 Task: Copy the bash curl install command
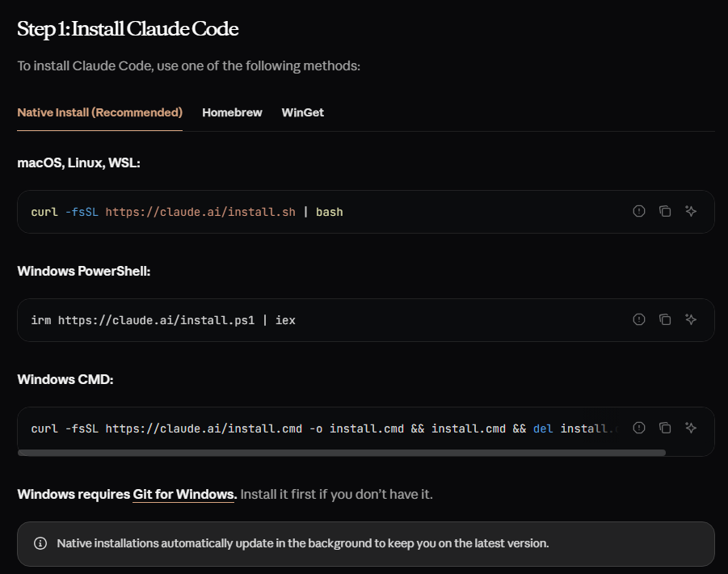coord(665,211)
